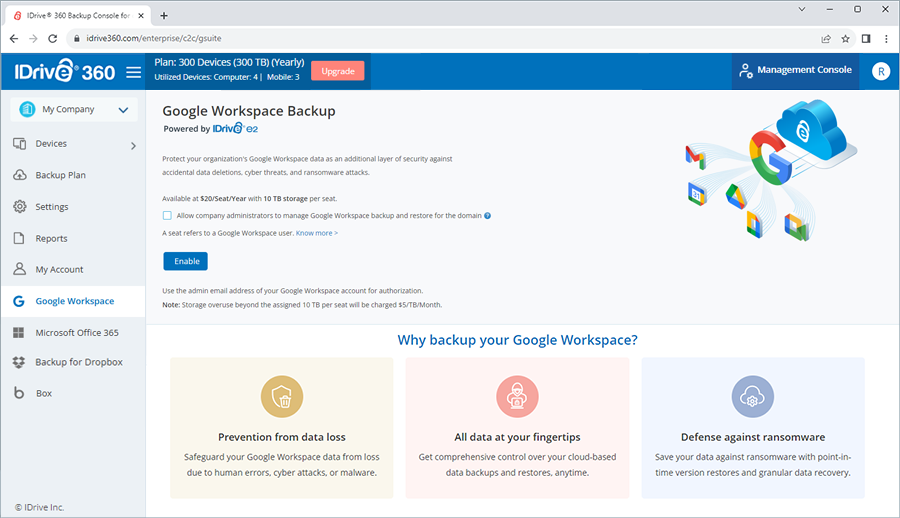Image resolution: width=900 pixels, height=518 pixels.
Task: Open the browser side panel icon
Action: pyautogui.click(x=866, y=38)
